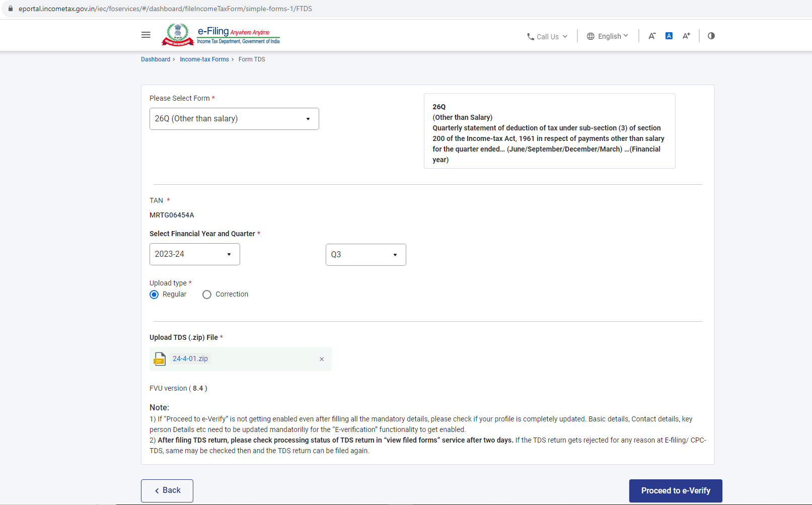Click the Form TDS breadcrumb text
812x505 pixels.
pos(252,59)
